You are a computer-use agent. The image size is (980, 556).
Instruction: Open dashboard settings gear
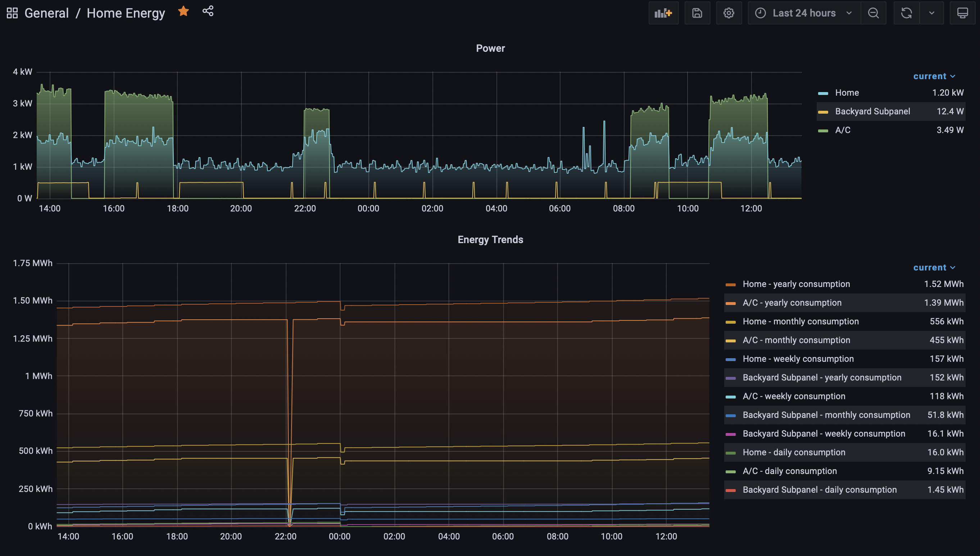(729, 13)
